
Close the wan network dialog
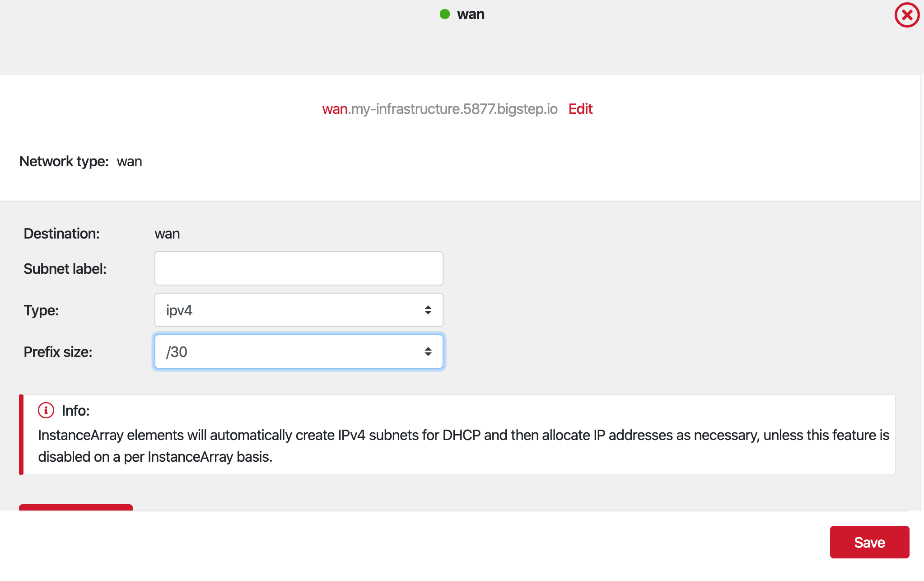tap(907, 15)
